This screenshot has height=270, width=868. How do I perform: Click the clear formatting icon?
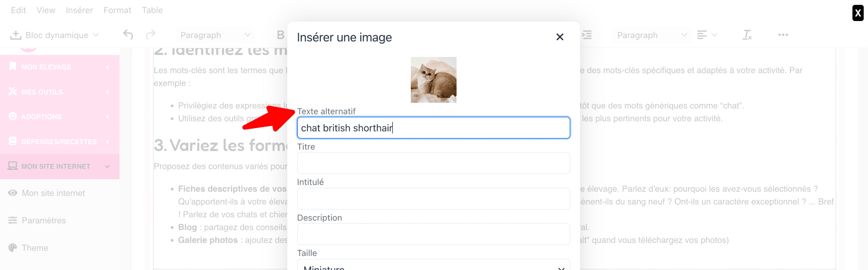click(x=747, y=35)
